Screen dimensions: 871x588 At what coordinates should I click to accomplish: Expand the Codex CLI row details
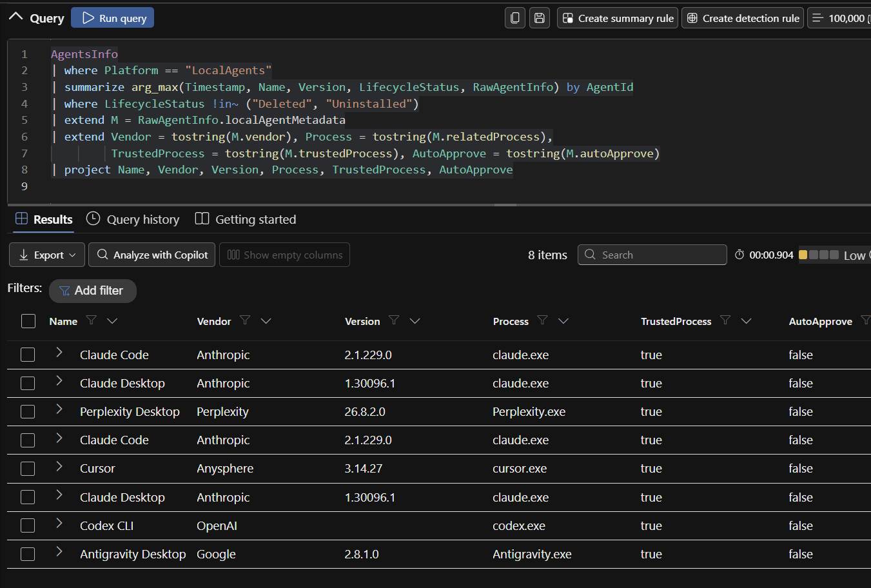(59, 523)
